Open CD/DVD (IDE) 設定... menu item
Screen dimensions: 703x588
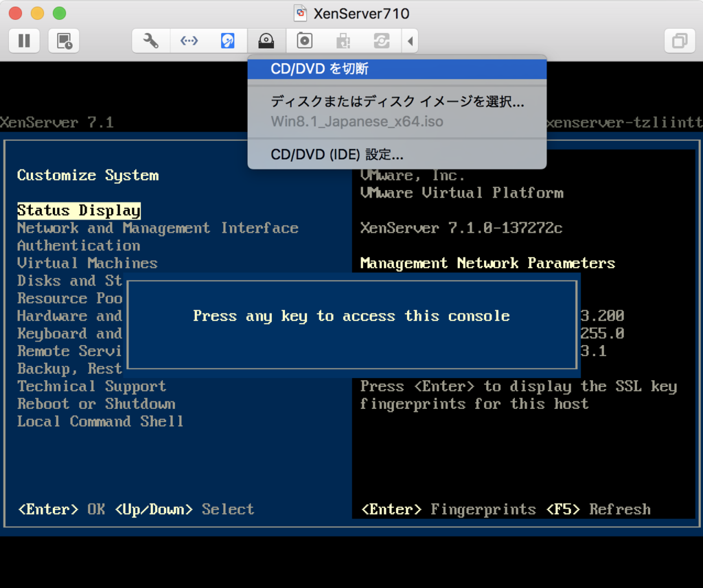tap(397, 154)
